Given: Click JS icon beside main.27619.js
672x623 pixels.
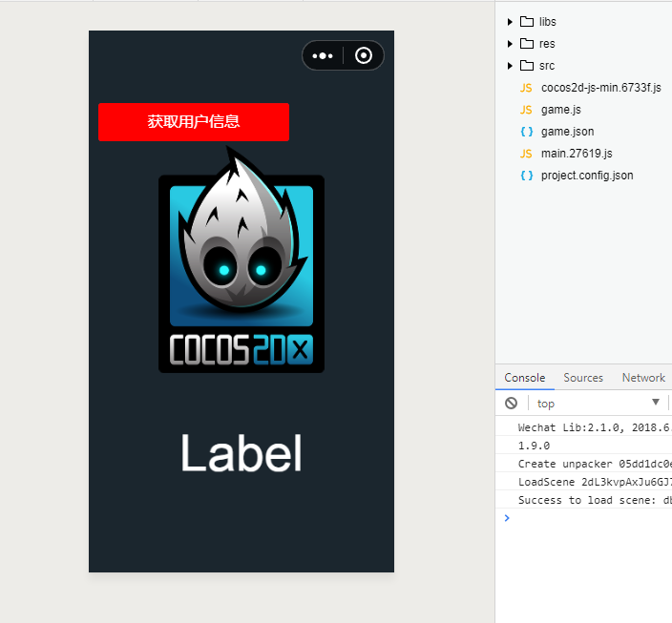Looking at the screenshot, I should (526, 154).
